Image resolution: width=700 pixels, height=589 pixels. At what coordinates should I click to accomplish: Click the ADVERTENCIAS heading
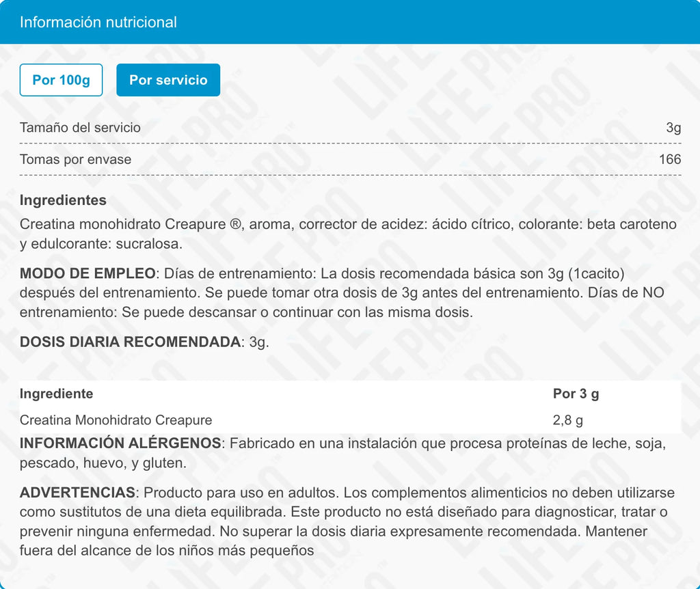coord(77,493)
